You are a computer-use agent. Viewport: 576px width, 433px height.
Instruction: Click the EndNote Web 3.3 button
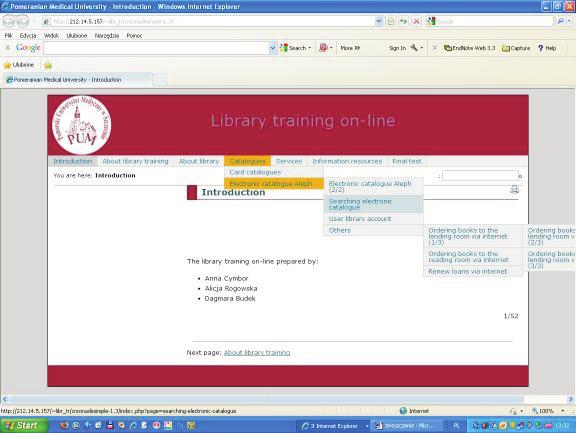(x=469, y=48)
